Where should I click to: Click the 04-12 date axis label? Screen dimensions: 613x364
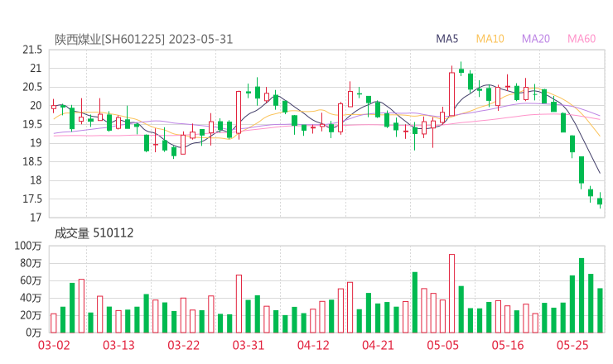click(x=313, y=345)
